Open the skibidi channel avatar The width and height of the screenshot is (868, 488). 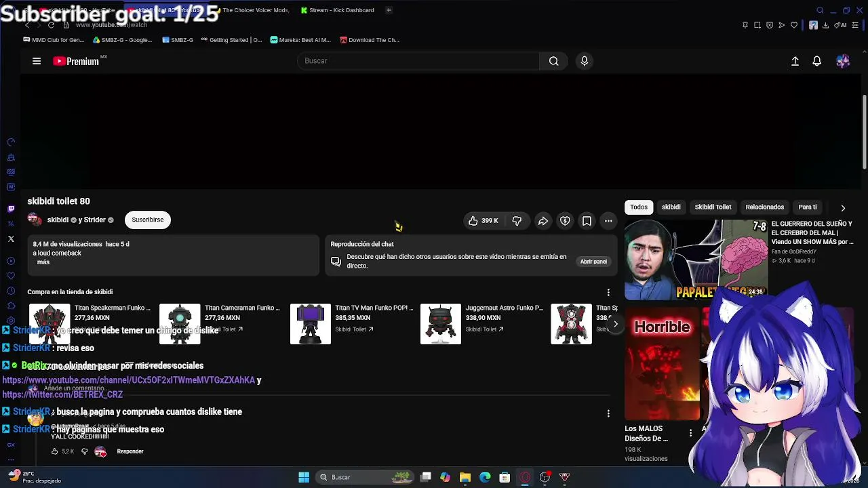tap(35, 220)
